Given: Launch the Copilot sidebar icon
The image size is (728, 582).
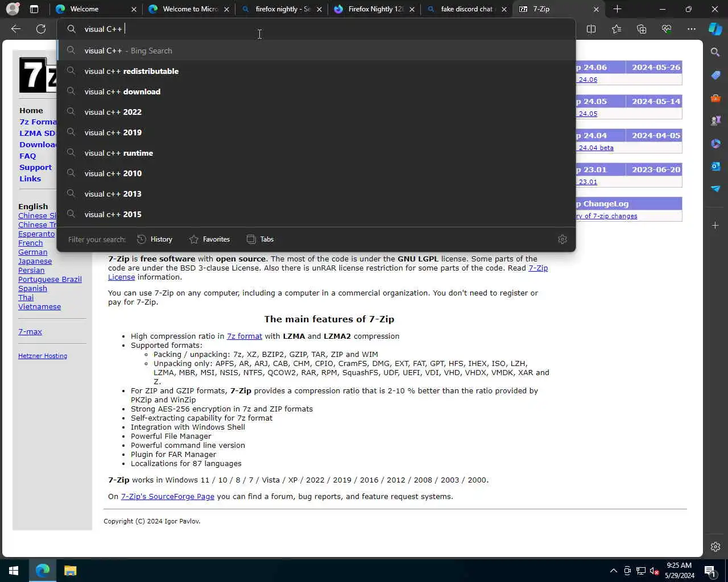Looking at the screenshot, I should [x=715, y=29].
